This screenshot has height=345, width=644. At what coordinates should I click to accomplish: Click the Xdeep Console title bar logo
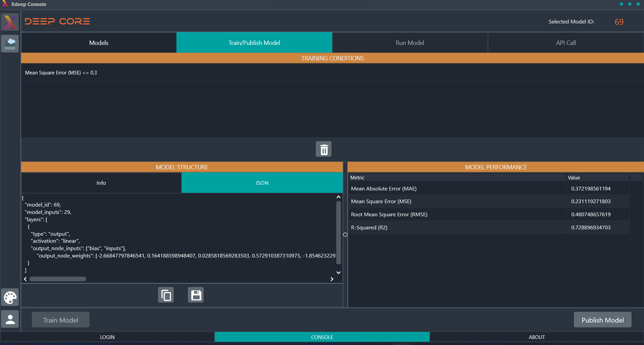5,4
